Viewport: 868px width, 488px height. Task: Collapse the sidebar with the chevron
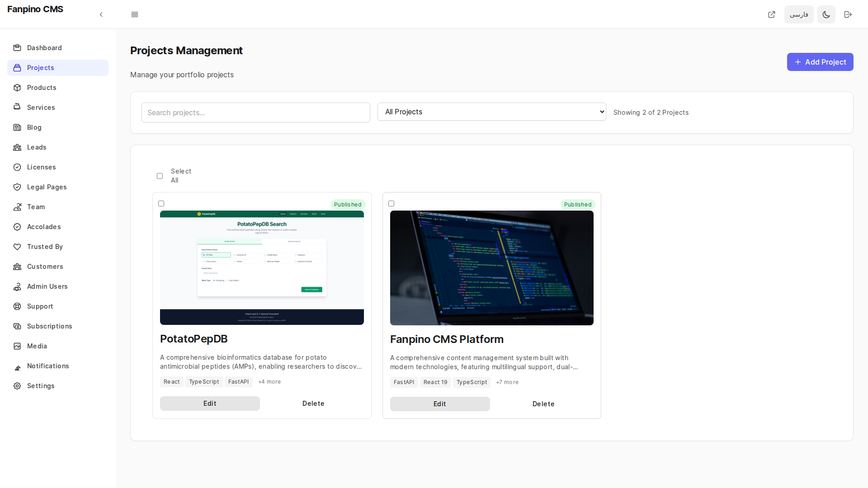[x=101, y=14]
